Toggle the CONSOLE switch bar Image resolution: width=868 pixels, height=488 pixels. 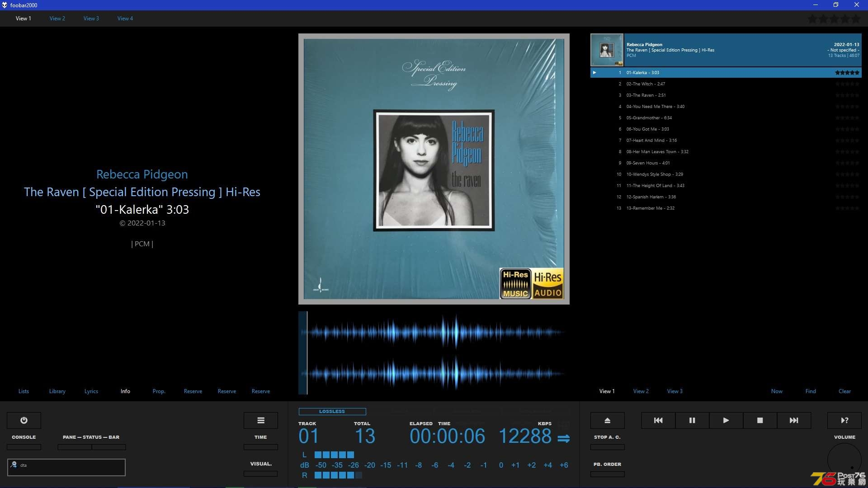click(x=24, y=447)
